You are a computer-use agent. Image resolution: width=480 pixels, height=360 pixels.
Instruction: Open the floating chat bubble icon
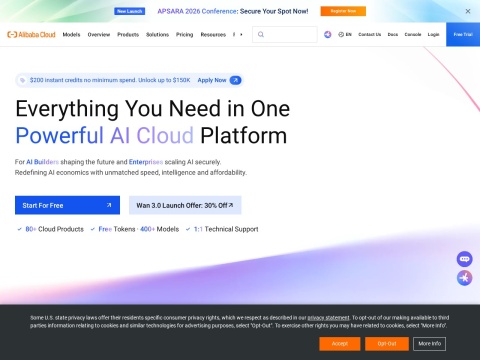(x=464, y=259)
